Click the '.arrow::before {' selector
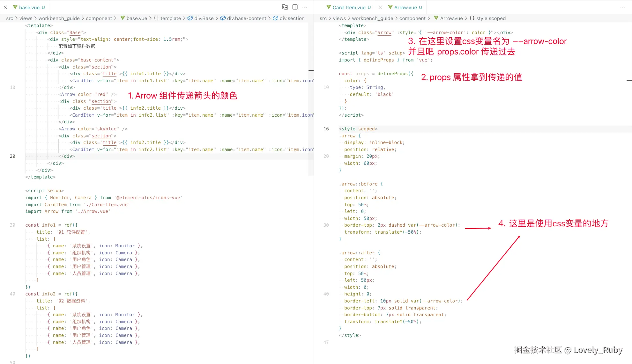The width and height of the screenshot is (632, 364). point(361,184)
